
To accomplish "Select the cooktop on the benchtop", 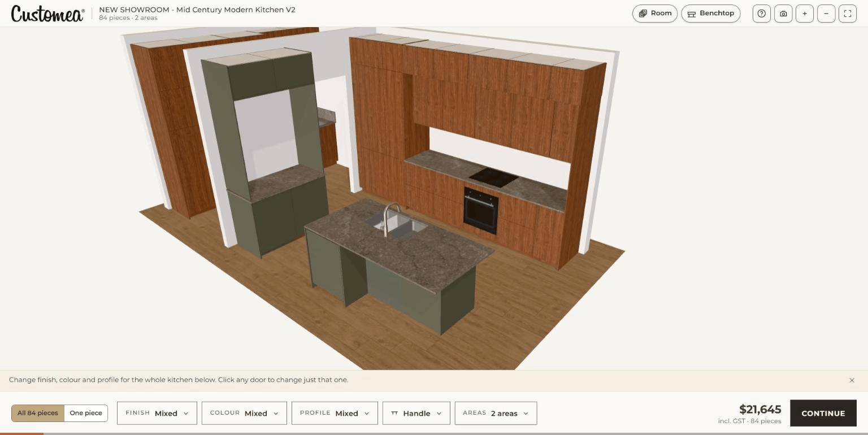I will click(x=493, y=177).
